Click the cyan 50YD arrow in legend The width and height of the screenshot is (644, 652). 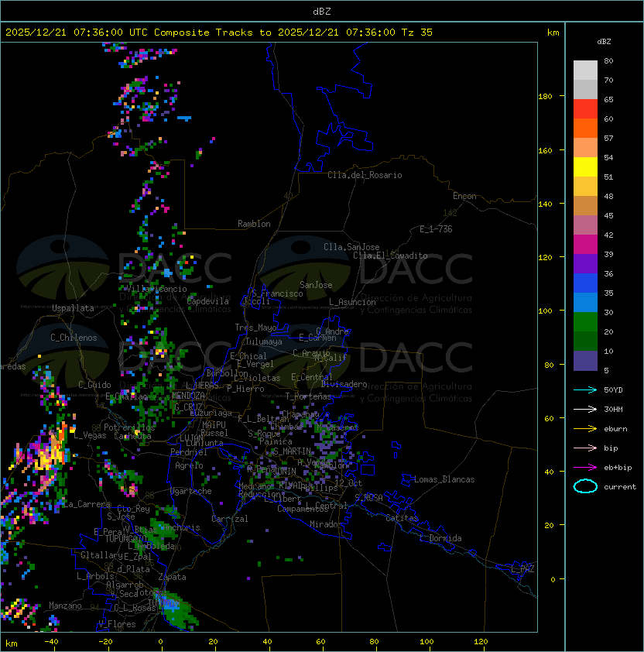[585, 389]
